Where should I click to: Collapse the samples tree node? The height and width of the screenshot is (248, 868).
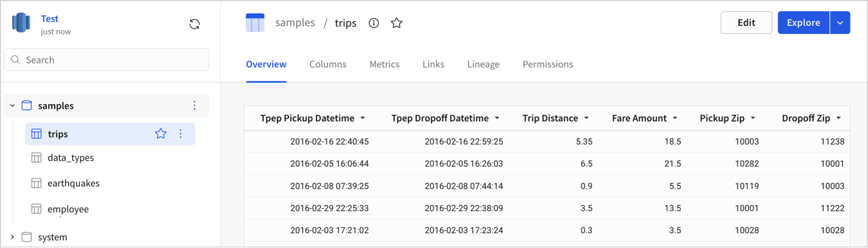pos(12,105)
